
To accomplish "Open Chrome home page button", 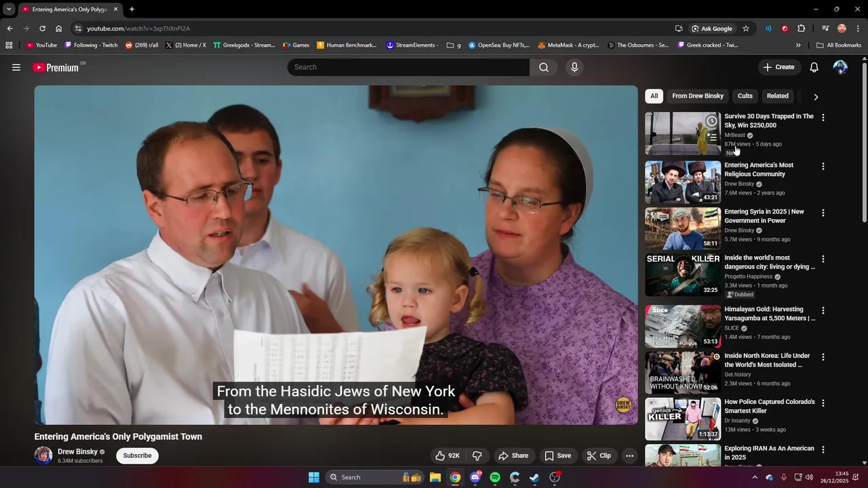I will 58,28.
